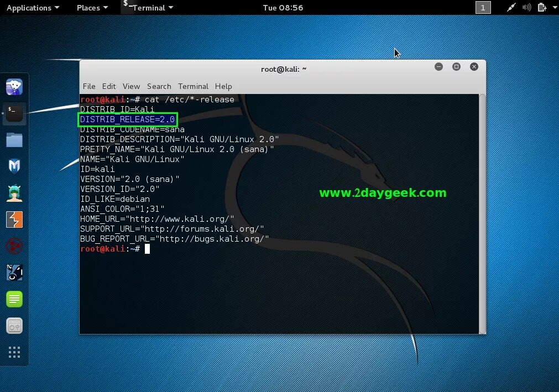Click the terminal cursor prompt line

[x=115, y=249]
